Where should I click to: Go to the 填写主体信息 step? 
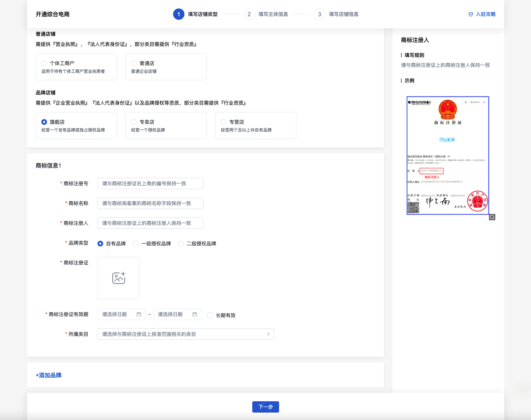(x=273, y=14)
